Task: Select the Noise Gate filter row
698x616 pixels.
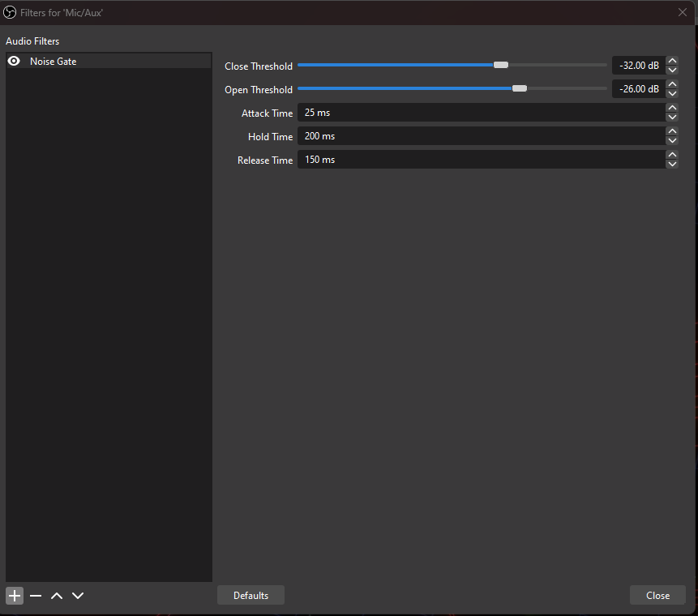Action: point(109,61)
